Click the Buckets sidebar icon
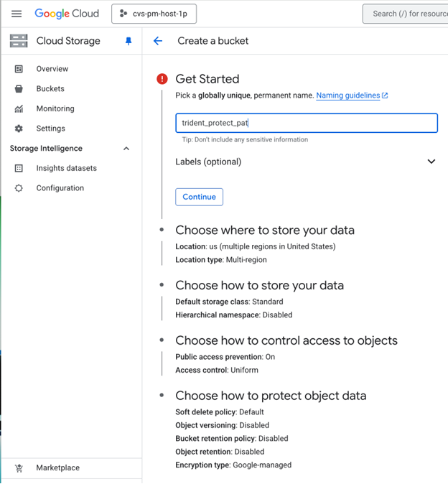The image size is (448, 484). [x=19, y=89]
